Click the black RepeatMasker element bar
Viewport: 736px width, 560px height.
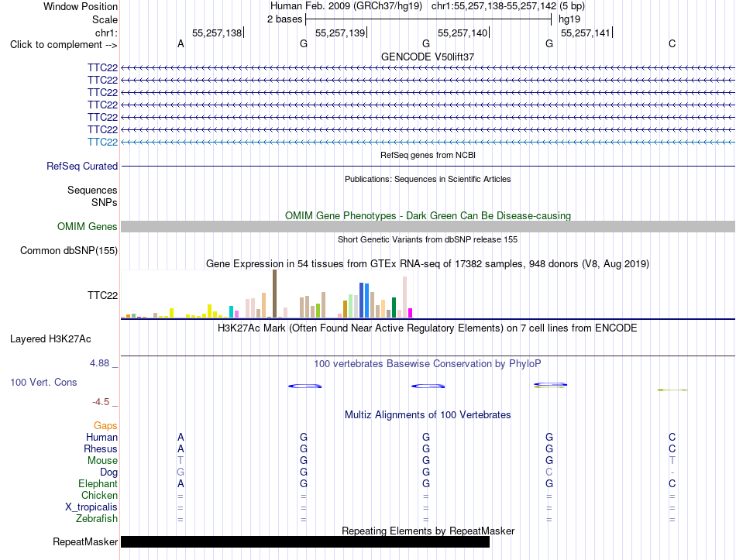coord(305,541)
